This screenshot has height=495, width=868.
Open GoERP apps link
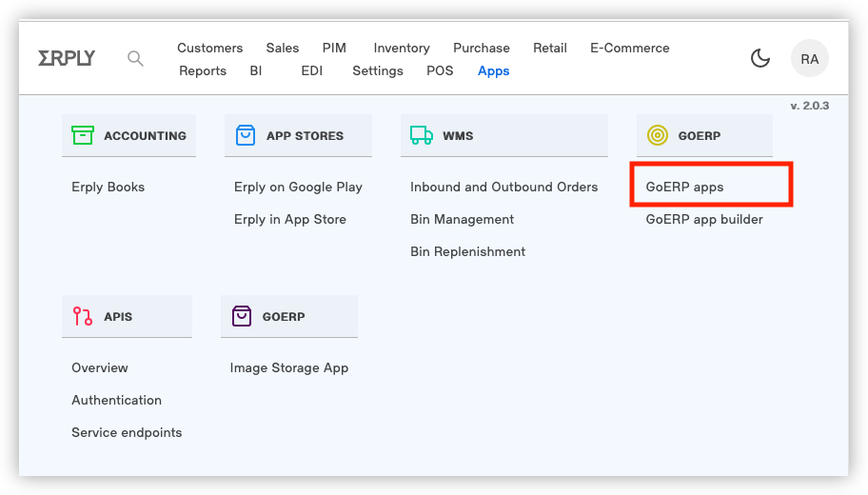(684, 188)
